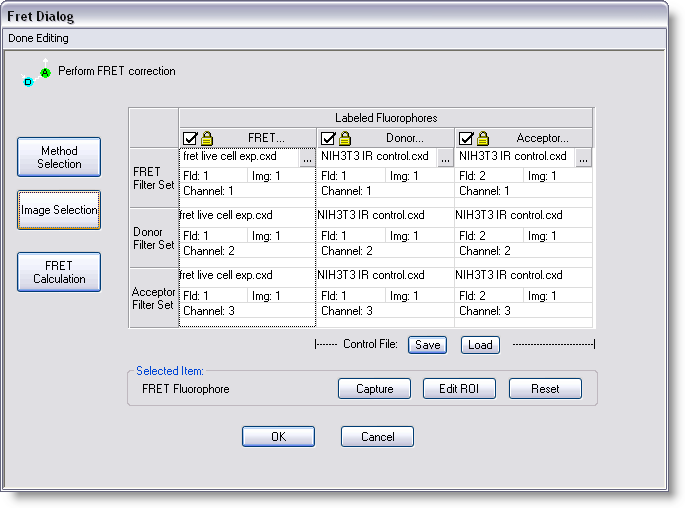This screenshot has height=508, width=685.
Task: Switch to Method Selection page
Action: (59, 157)
